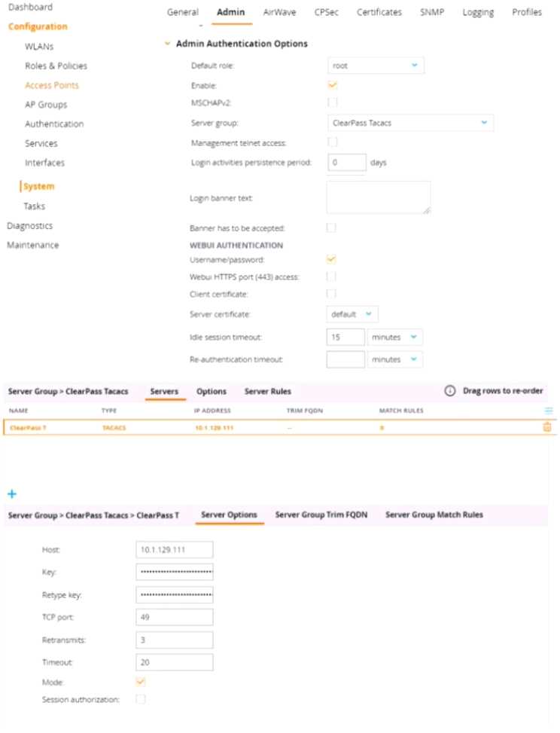560x733 pixels.
Task: Enable the MSCHAPv2 checkbox
Action: [x=332, y=102]
